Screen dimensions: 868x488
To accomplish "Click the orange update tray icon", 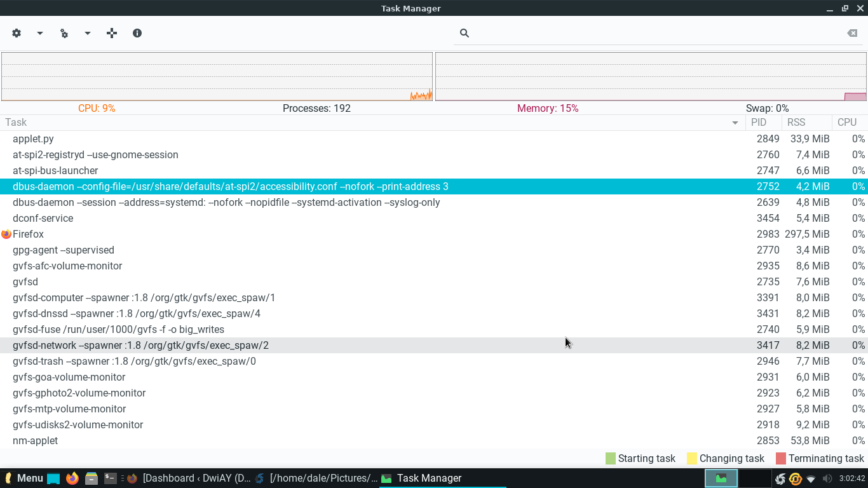I will (796, 478).
